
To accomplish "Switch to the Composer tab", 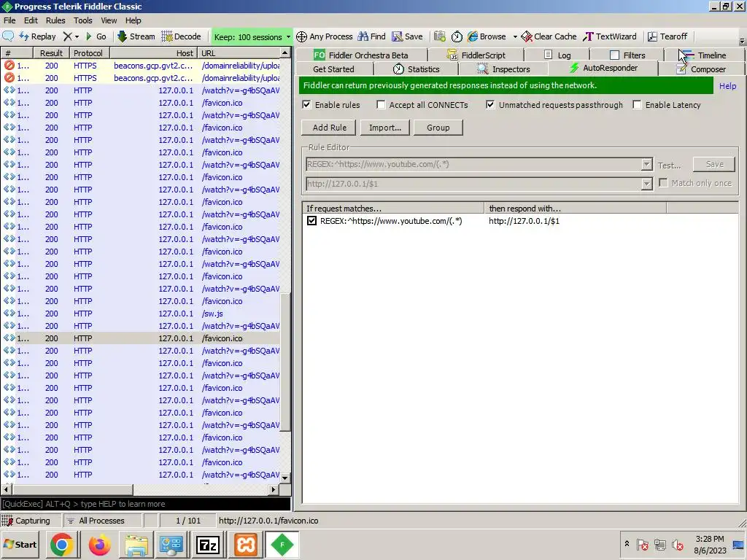I will click(702, 69).
